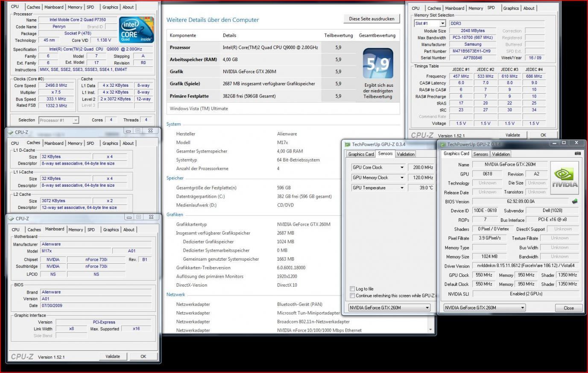Select CPU tab in the Caches window

pos(15,144)
